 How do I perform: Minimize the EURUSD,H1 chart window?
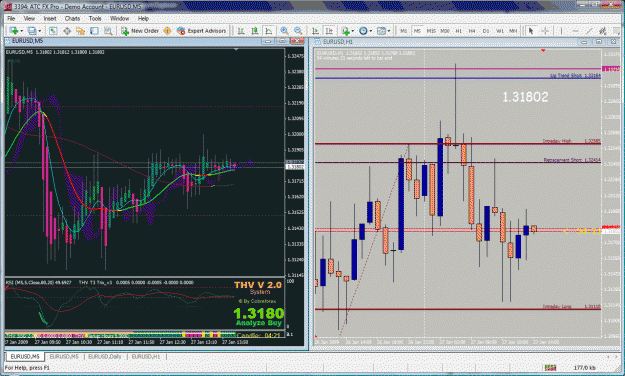tap(584, 41)
